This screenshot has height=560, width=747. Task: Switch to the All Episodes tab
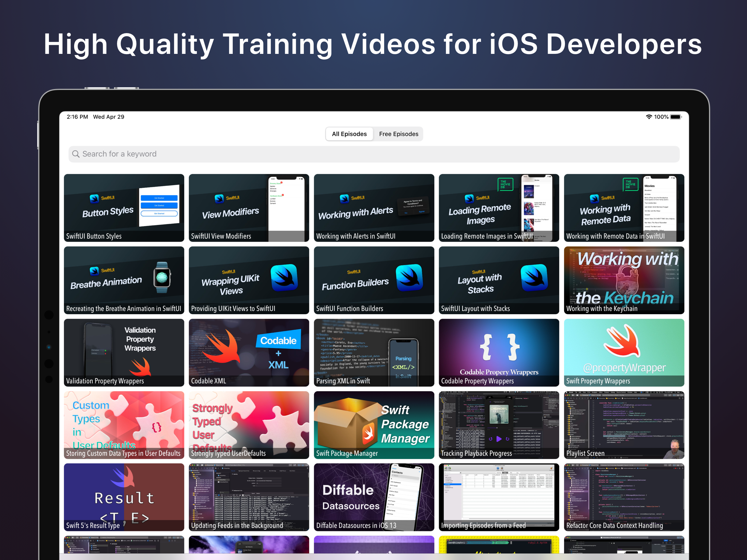coord(349,134)
